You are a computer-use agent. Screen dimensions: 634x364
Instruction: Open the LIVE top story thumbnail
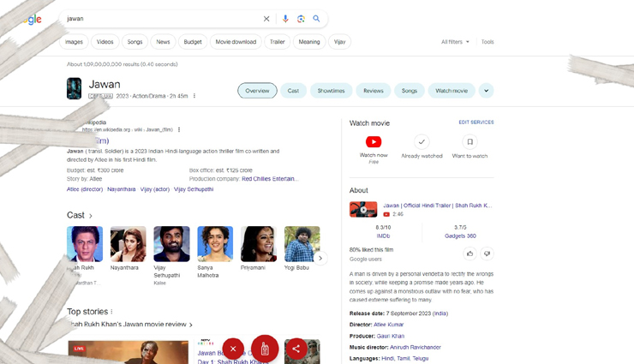(129, 352)
